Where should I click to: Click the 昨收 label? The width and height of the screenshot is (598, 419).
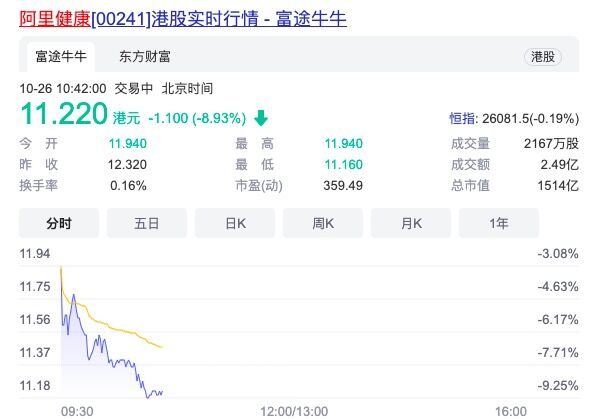point(39,165)
